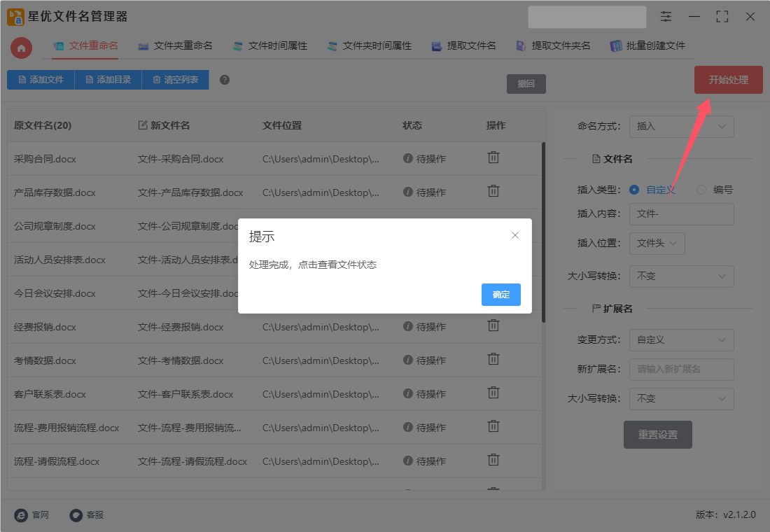The image size is (770, 532).
Task: Click the 添加文件 button
Action: coord(41,80)
